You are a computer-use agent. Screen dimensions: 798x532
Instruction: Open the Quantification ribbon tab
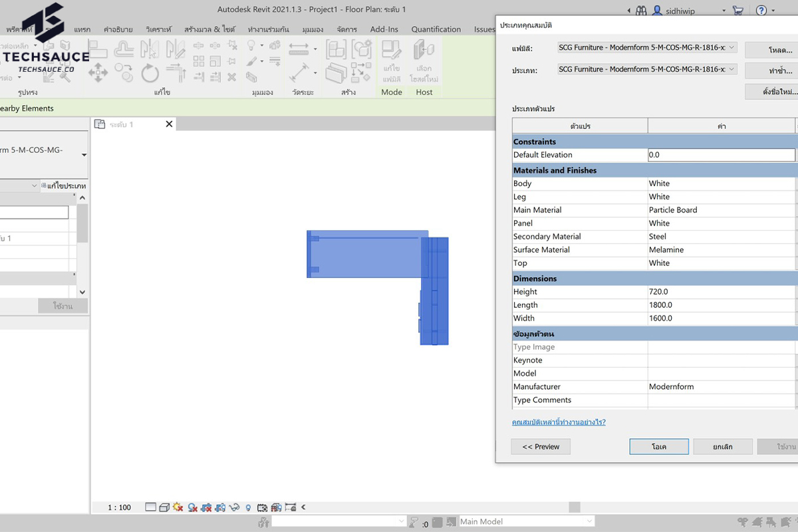click(x=436, y=29)
